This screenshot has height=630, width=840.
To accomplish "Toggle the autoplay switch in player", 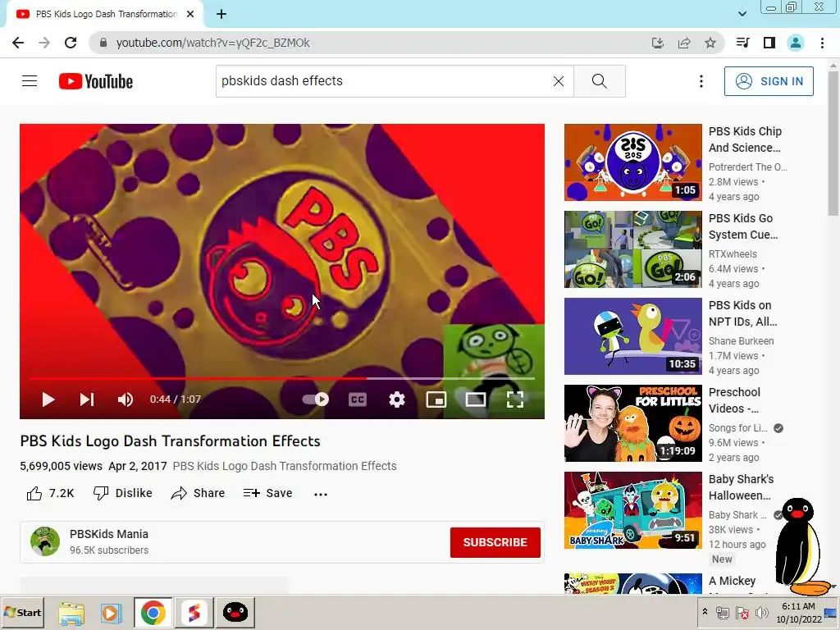I will [316, 399].
